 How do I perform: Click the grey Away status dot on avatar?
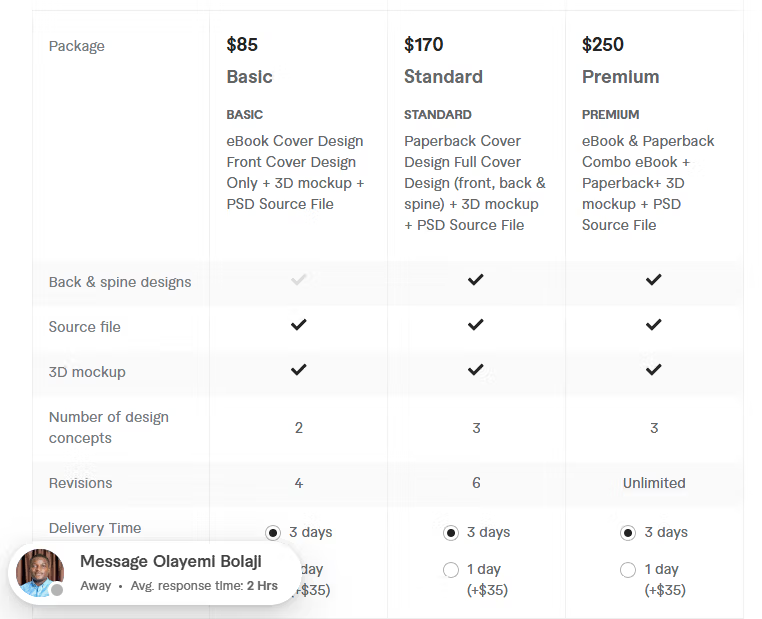pos(57,590)
